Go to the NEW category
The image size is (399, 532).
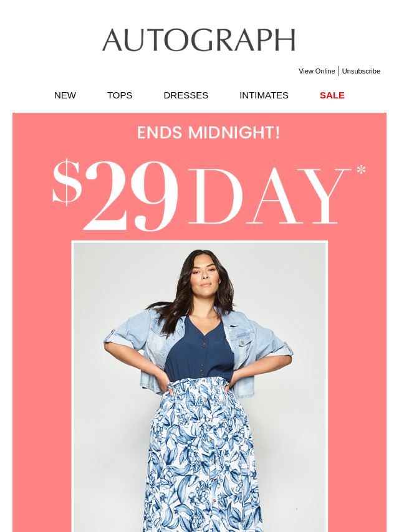click(65, 95)
